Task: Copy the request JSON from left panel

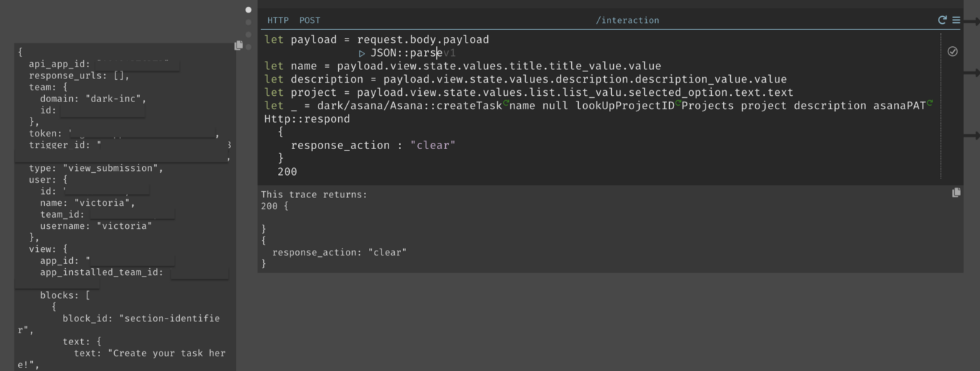Action: click(x=239, y=45)
